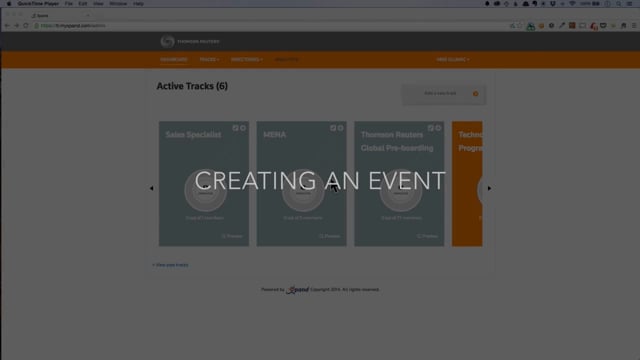The width and height of the screenshot is (640, 360).
Task: Click the edit icon on MENA card
Action: [x=333, y=128]
